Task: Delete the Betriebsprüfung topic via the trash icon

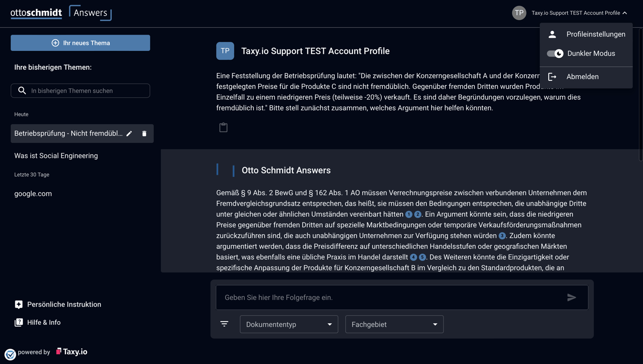Action: (x=144, y=133)
